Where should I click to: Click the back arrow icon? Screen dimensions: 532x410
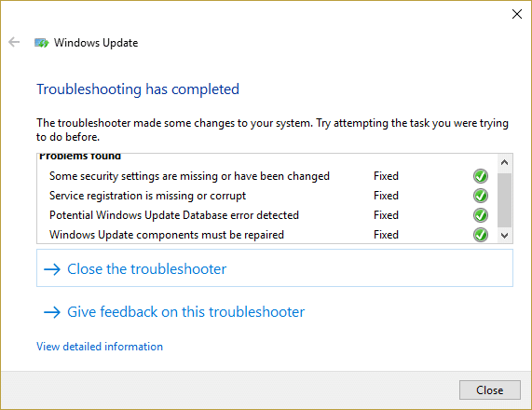click(14, 42)
